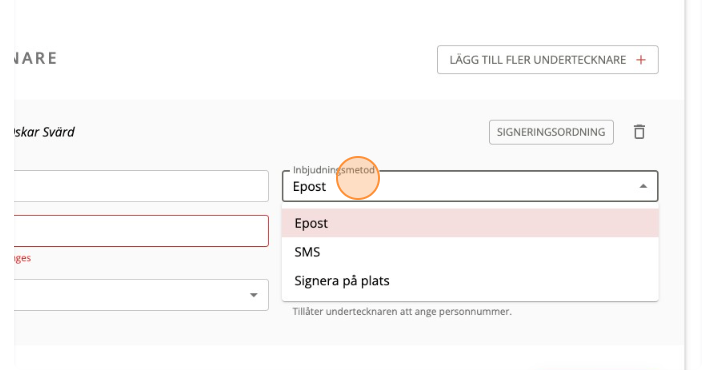The image size is (702, 371).
Task: Collapse the Inbjudningsmetod dropdown arrow
Action: click(x=643, y=186)
